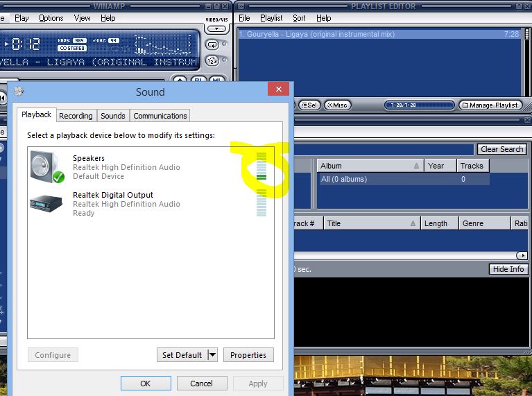Open the Video/Vis dropdown in Winamp
This screenshot has height=396, width=532.
click(x=216, y=29)
